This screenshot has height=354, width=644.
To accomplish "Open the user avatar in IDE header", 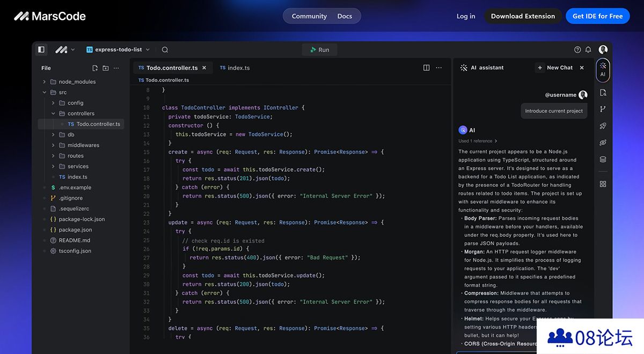I will point(603,49).
